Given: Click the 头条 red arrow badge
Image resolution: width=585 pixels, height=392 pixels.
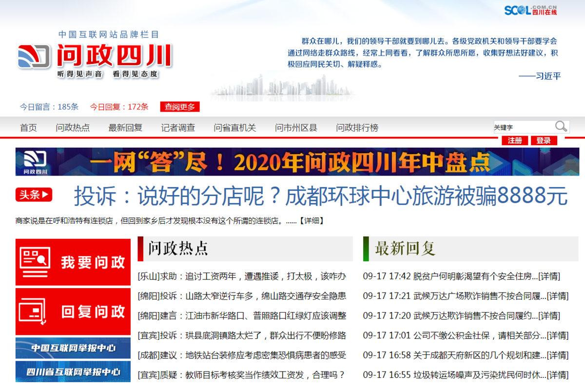Looking at the screenshot, I should pos(34,195).
